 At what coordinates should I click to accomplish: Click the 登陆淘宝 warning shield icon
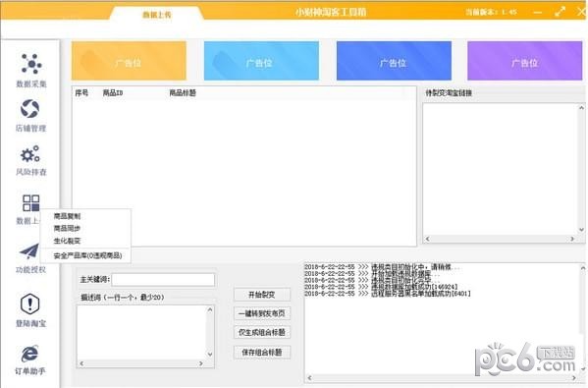point(30,304)
